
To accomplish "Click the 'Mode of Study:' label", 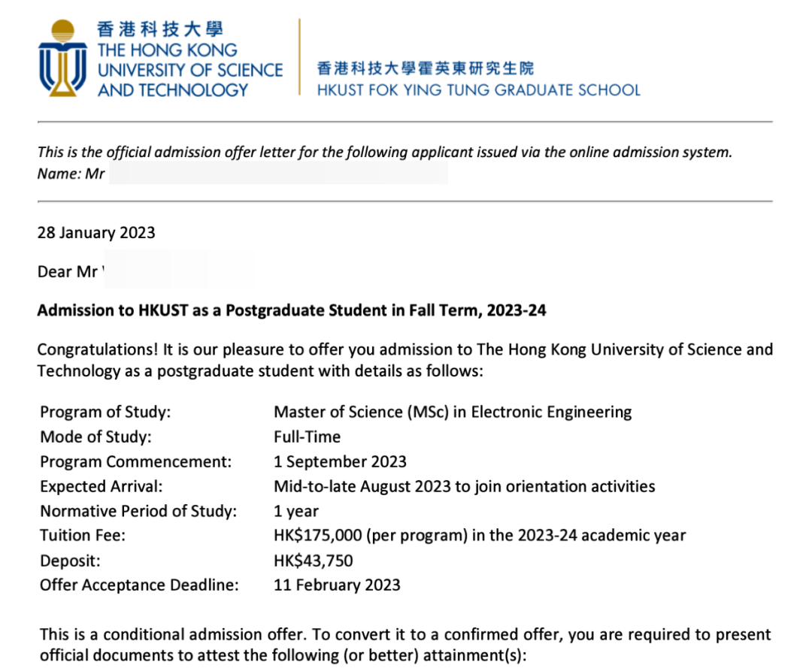I will (95, 437).
